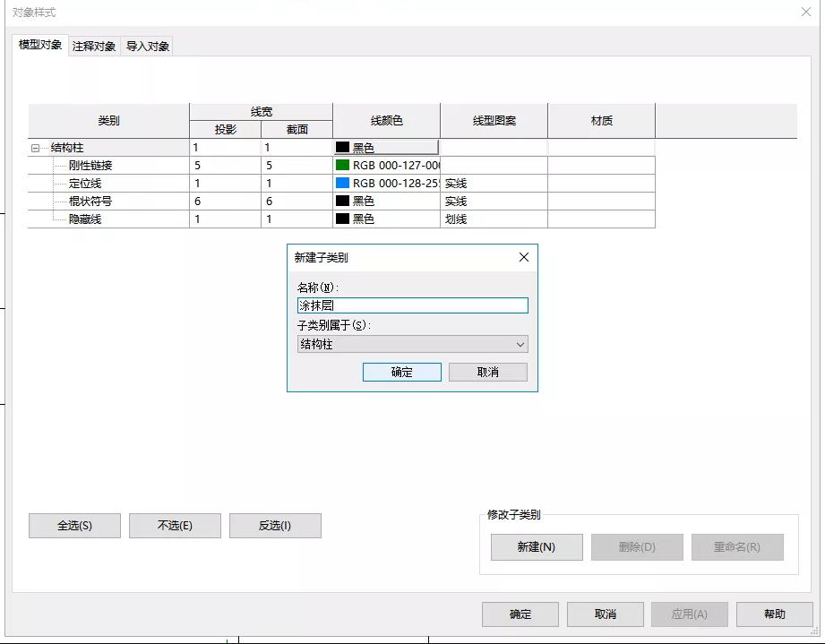Select the 棍状符号 row in the tree
Screen dimensions: 825x644
tap(90, 202)
